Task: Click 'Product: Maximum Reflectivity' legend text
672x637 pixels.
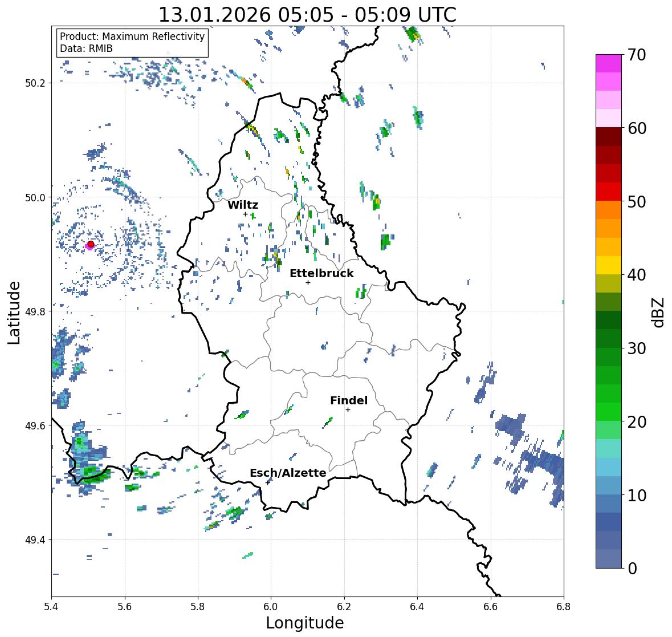Action: [132, 36]
